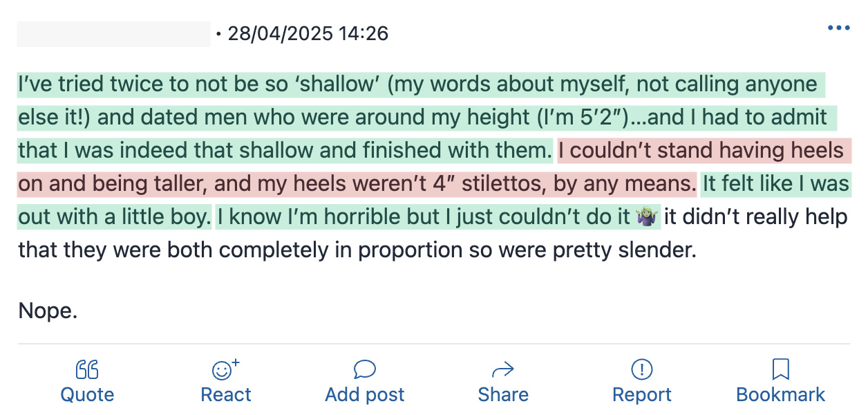Click the post timestamp 28/04/2025 14:26
The width and height of the screenshot is (868, 415).
[x=308, y=33]
